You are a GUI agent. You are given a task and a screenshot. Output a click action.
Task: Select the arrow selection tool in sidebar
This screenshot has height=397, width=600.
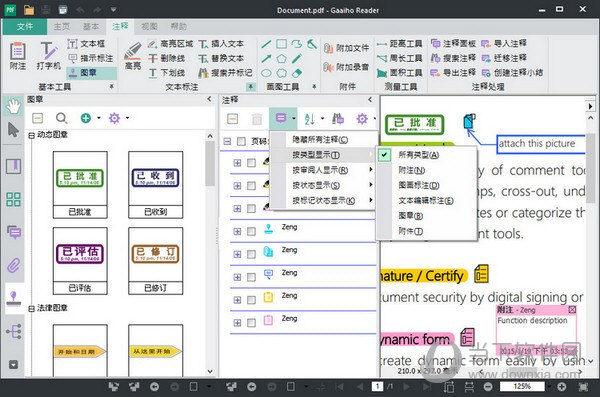tap(13, 130)
